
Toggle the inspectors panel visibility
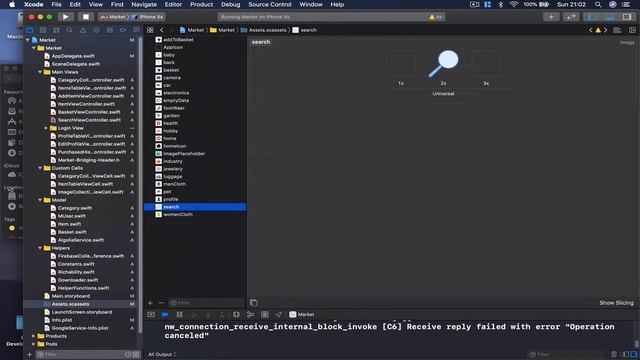pos(627,17)
